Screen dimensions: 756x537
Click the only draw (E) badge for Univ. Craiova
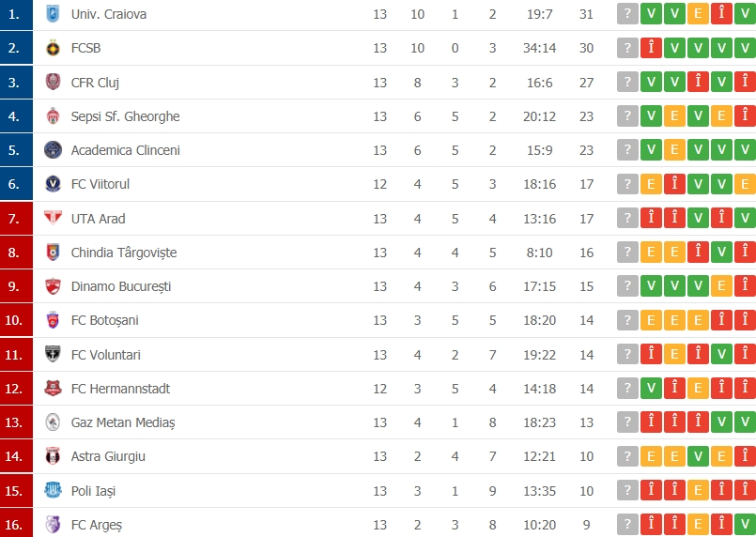coord(698,14)
